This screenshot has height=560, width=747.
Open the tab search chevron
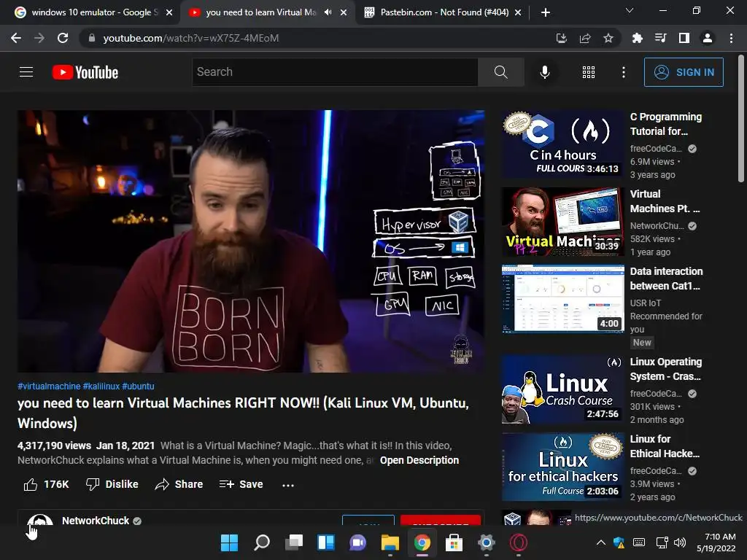tap(630, 10)
